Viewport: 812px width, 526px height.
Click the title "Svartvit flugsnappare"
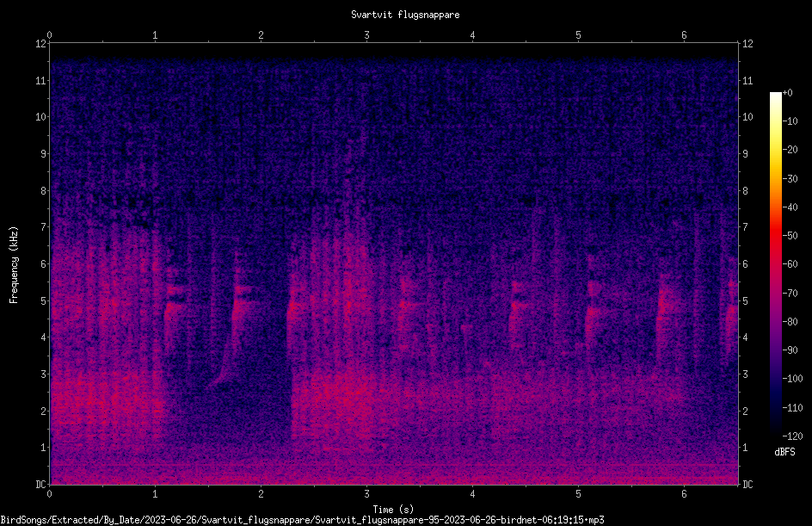tap(405, 15)
